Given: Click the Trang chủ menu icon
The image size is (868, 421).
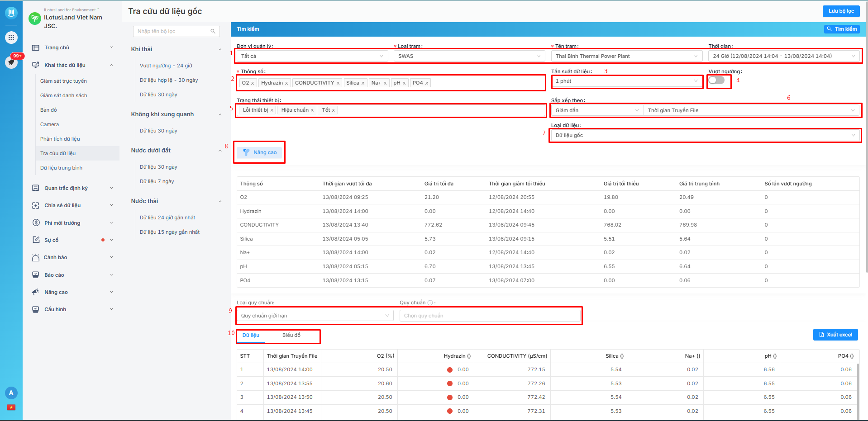Looking at the screenshot, I should (36, 47).
